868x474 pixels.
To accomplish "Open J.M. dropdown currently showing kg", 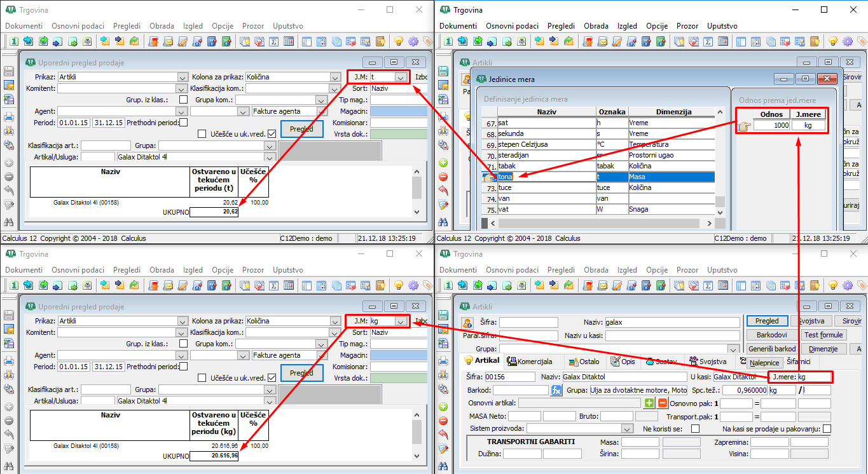I will tap(401, 322).
